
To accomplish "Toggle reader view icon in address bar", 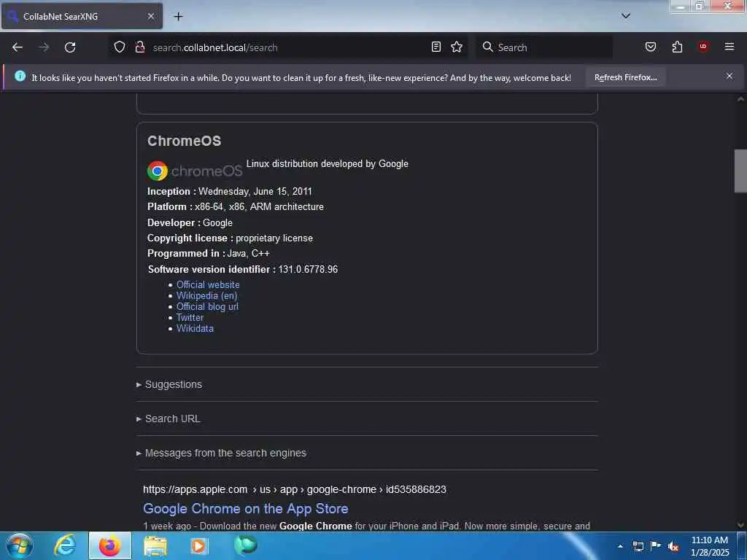I will (436, 47).
